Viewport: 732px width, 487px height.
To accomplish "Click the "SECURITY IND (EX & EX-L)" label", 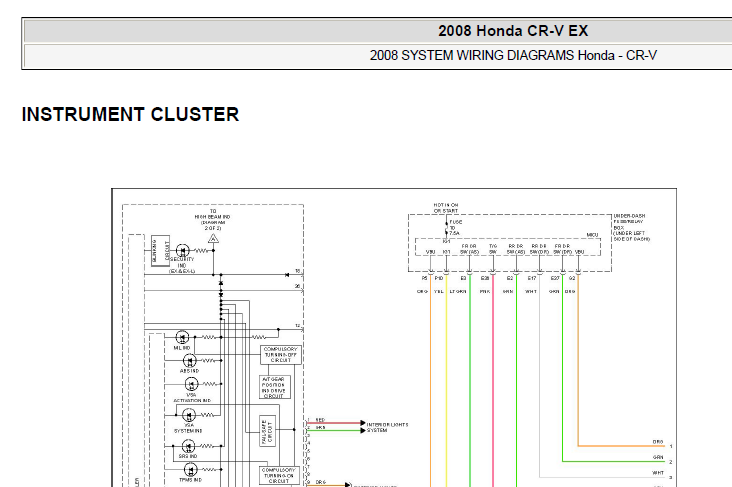I will [182, 265].
